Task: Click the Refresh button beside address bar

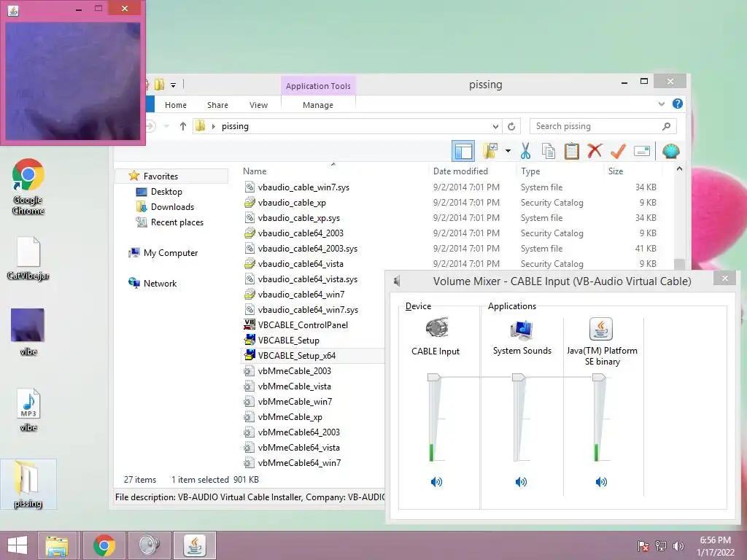Action: pyautogui.click(x=511, y=126)
